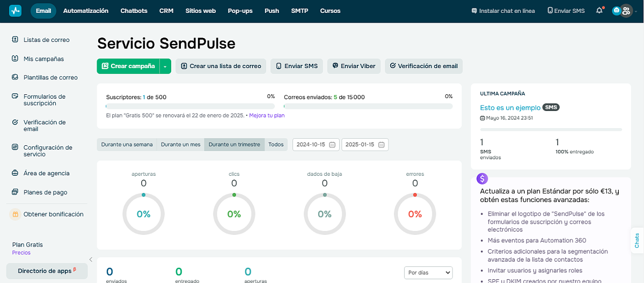The image size is (644, 283).
Task: Open Listas de correo in sidebar
Action: pyautogui.click(x=46, y=40)
